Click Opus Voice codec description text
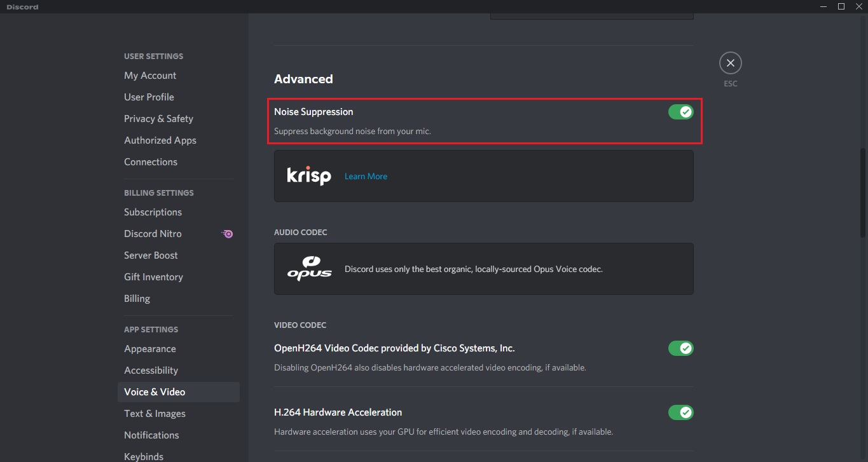The width and height of the screenshot is (868, 462). click(x=474, y=269)
